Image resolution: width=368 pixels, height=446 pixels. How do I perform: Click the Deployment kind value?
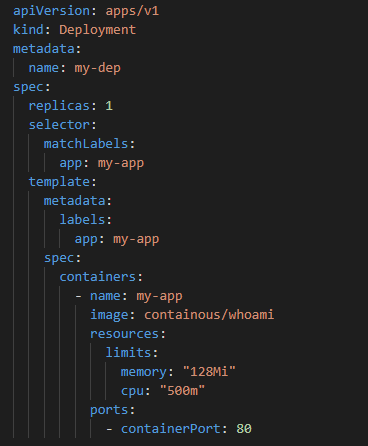point(98,30)
